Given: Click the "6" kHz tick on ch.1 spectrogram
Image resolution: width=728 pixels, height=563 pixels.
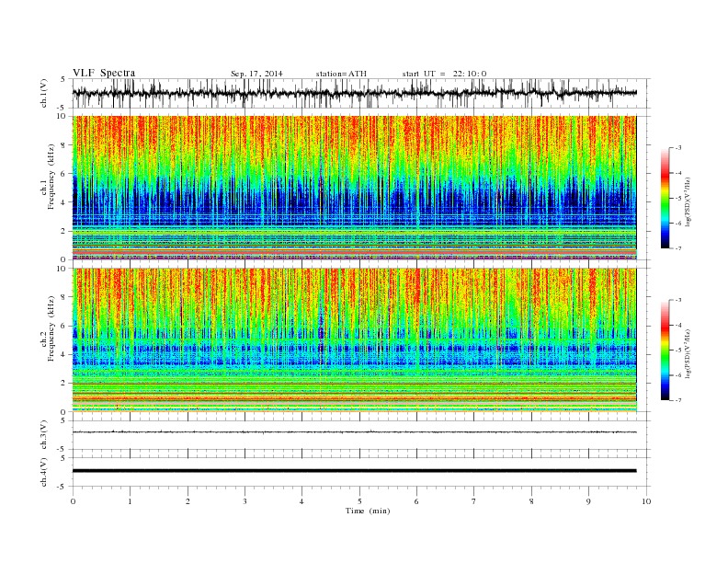Looking at the screenshot, I should coord(64,174).
